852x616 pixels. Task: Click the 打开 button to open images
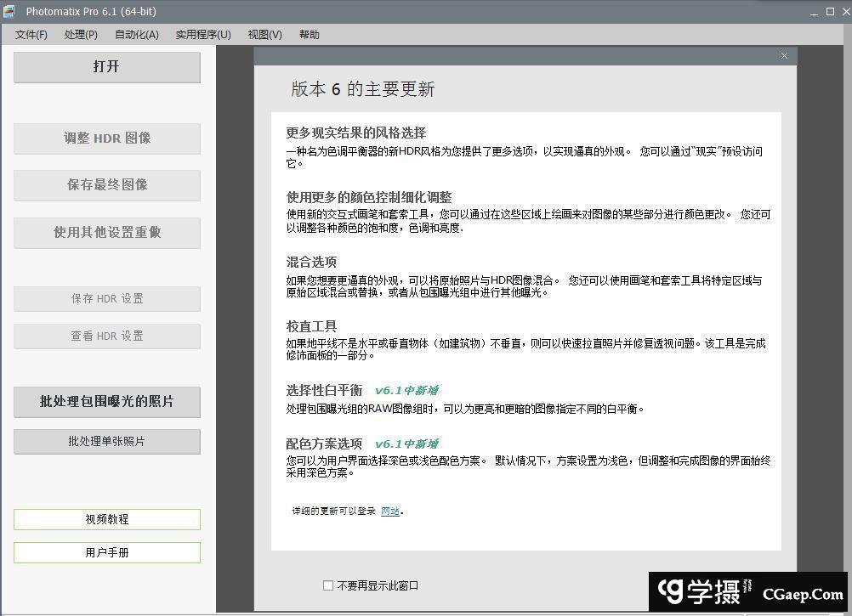coord(106,67)
